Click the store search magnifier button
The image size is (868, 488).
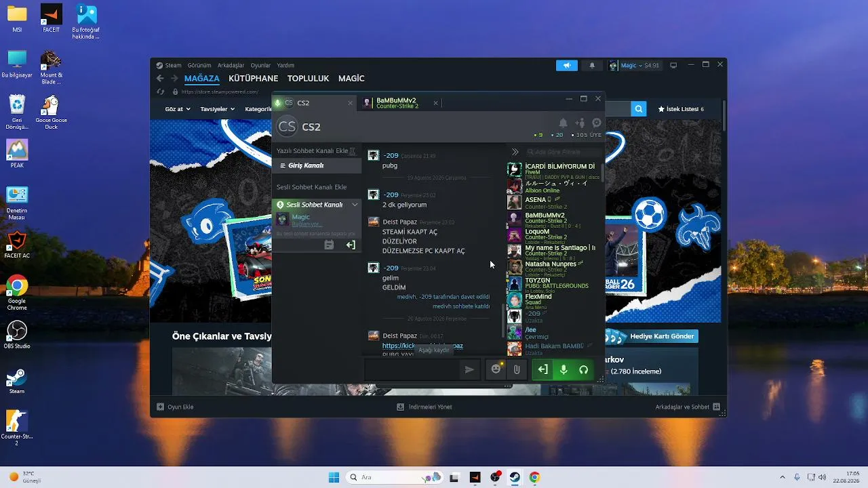[638, 108]
